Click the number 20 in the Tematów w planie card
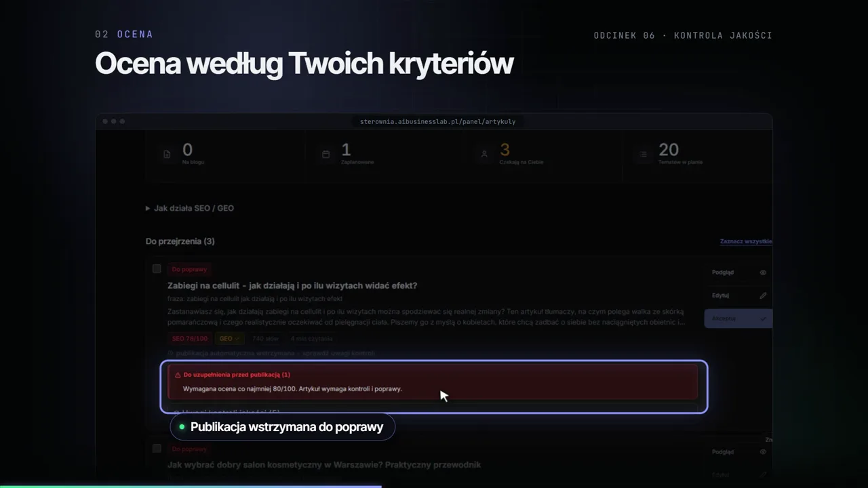 tap(669, 150)
